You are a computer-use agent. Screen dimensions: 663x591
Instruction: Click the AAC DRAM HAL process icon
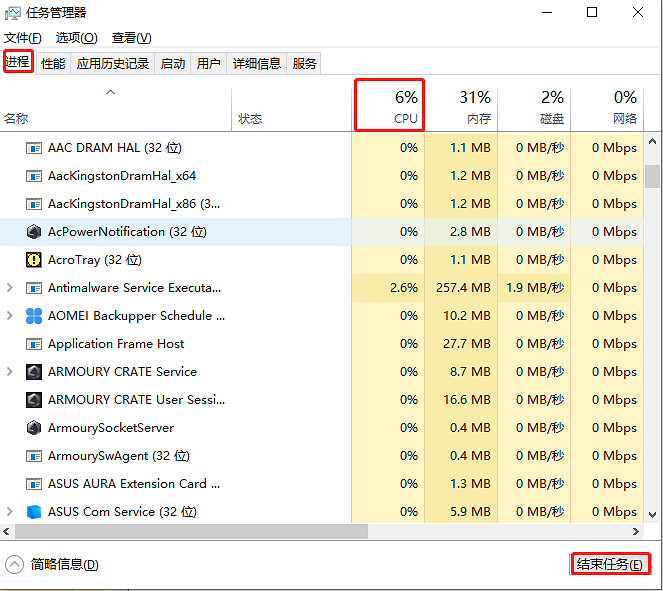33,148
